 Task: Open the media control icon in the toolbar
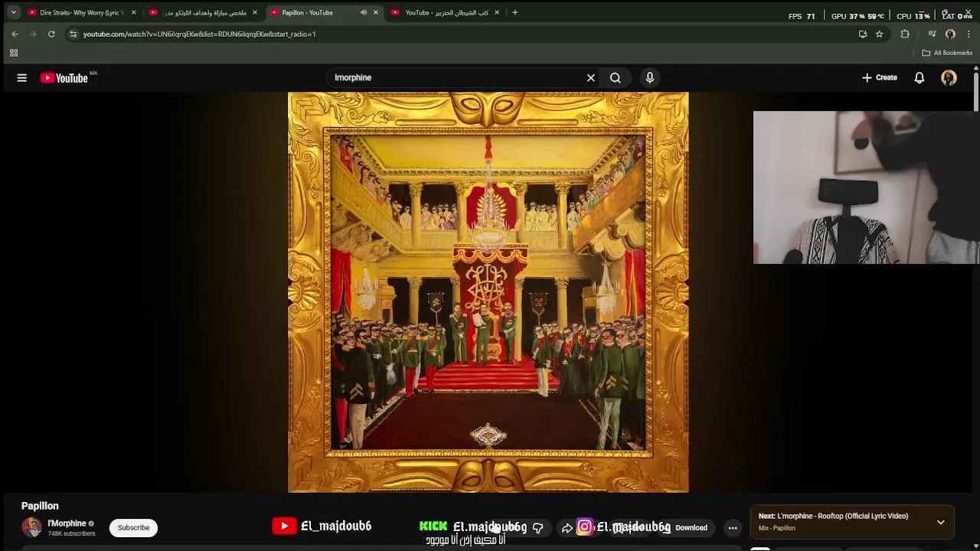932,34
